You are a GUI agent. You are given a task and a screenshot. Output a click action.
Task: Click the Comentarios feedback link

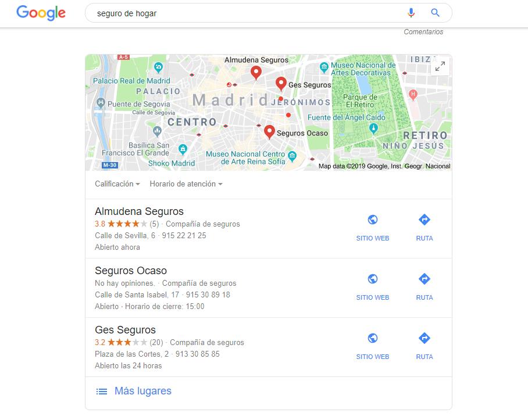click(x=423, y=31)
